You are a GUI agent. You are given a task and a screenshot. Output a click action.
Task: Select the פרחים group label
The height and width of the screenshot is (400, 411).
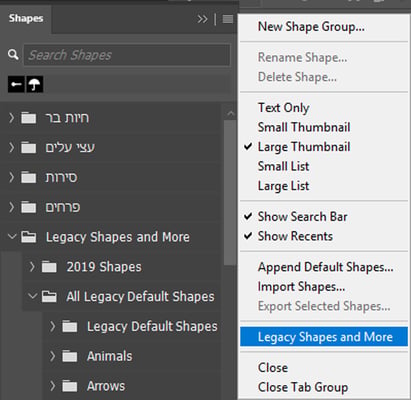click(x=63, y=207)
